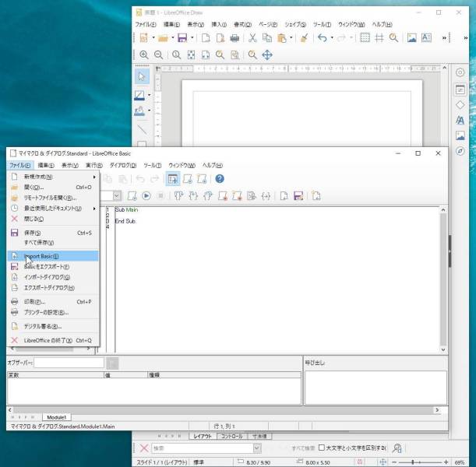Click すべて保存 menu entry

pyautogui.click(x=53, y=243)
